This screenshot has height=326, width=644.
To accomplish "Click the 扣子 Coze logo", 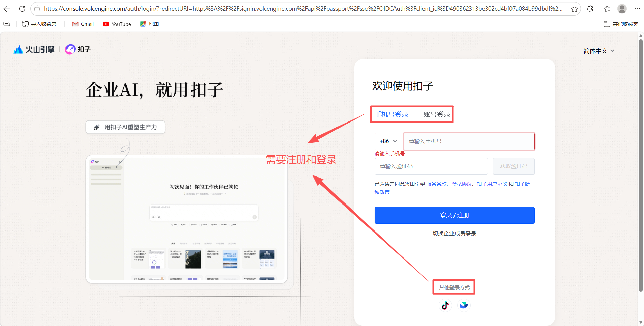I will click(x=78, y=49).
